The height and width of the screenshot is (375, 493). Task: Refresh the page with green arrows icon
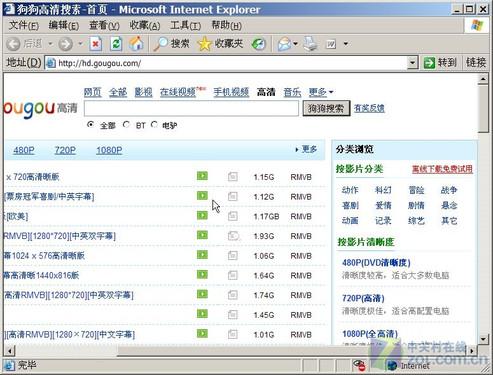pyautogui.click(x=116, y=44)
